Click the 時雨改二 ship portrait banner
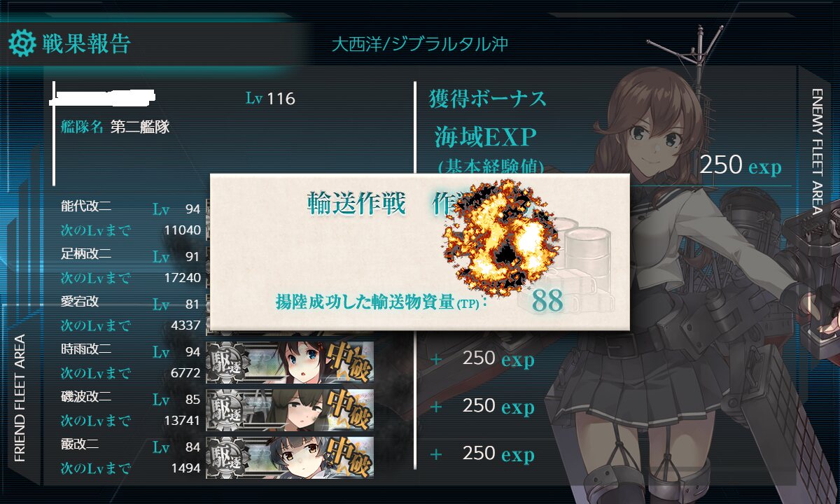 290,361
